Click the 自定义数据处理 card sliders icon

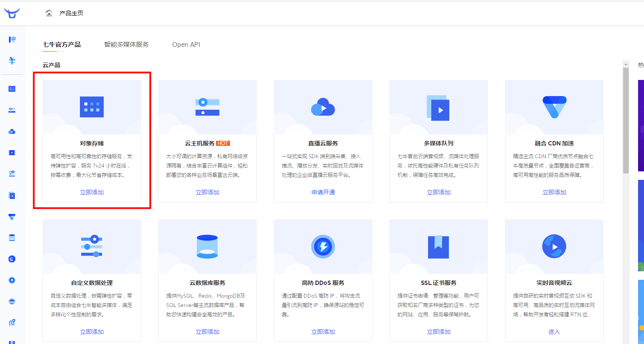(92, 246)
